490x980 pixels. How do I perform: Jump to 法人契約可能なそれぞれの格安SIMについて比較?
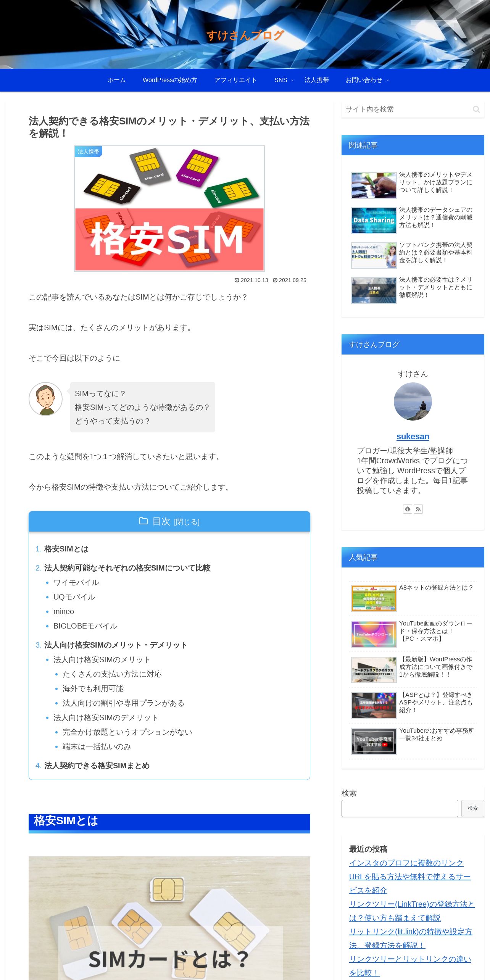[x=127, y=568]
